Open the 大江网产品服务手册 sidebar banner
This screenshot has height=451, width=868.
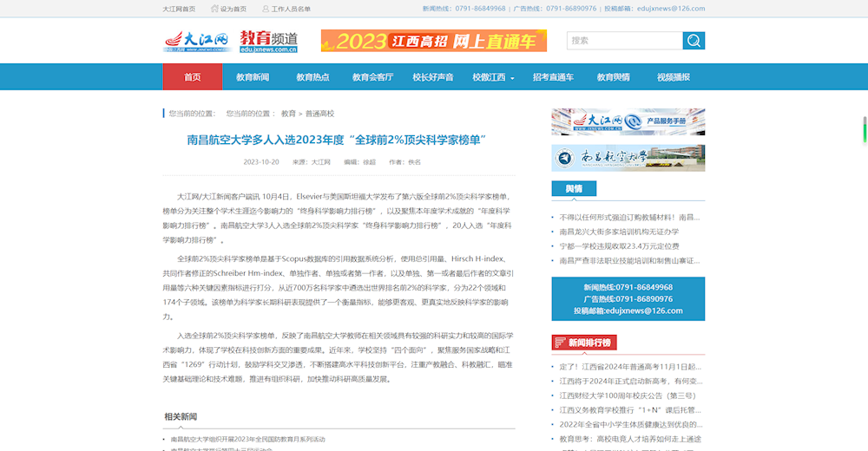(x=628, y=121)
